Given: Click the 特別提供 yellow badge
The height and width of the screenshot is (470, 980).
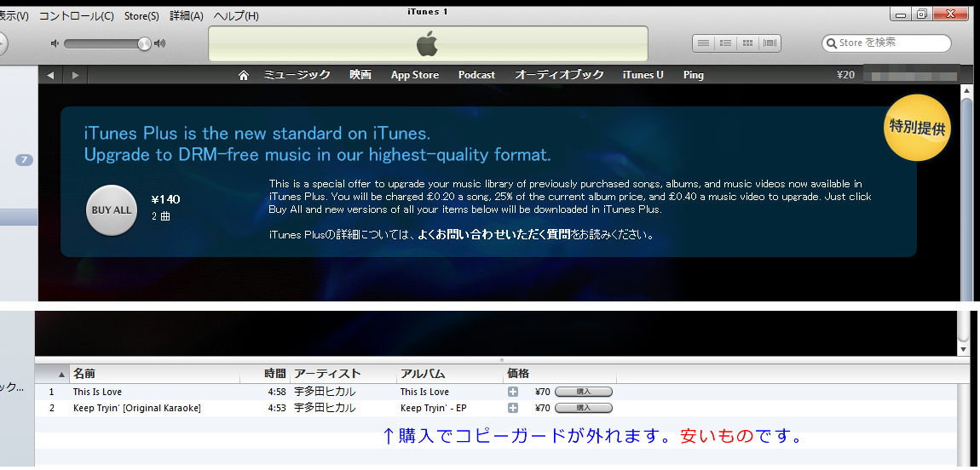Looking at the screenshot, I should click(917, 128).
